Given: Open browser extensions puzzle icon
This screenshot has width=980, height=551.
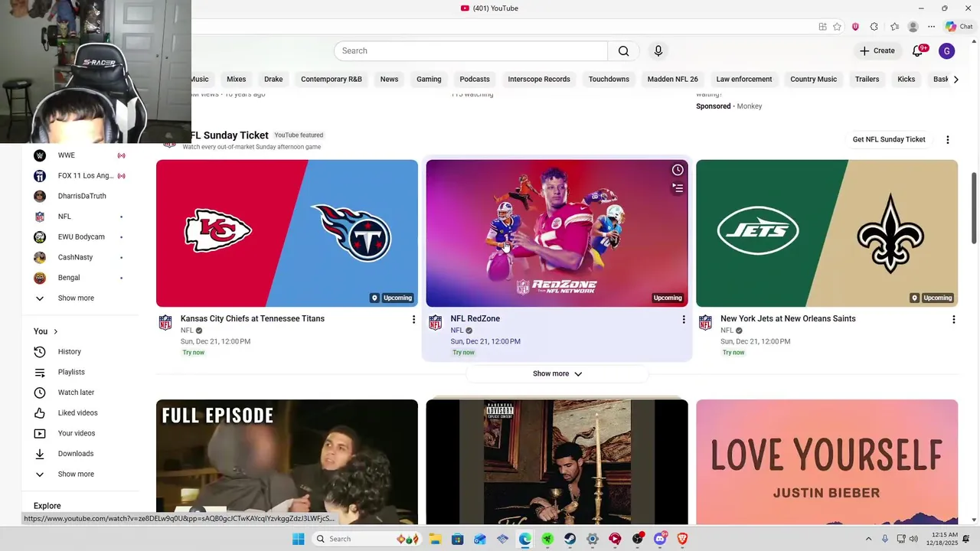Looking at the screenshot, I should (874, 27).
